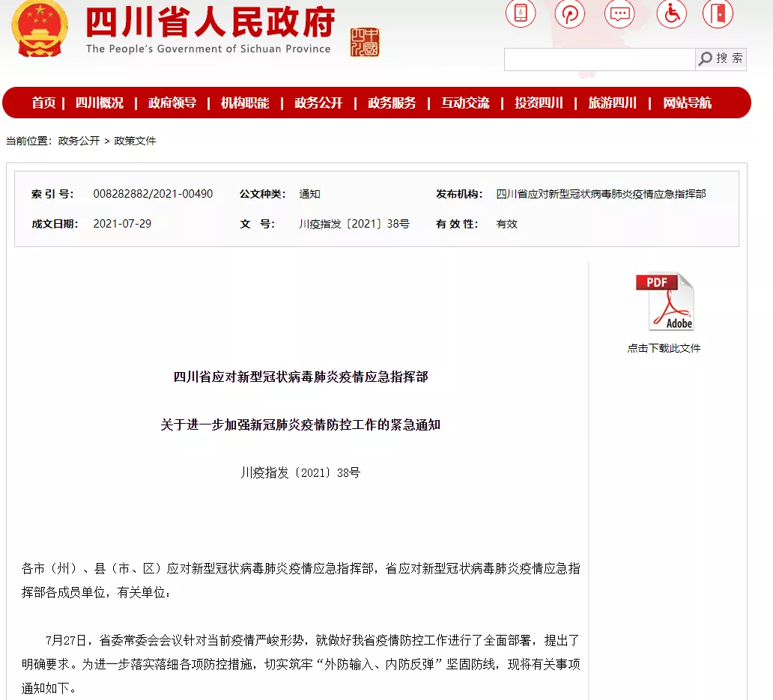Navigate to 旅游四川 menu item
The height and width of the screenshot is (700, 773).
(612, 103)
